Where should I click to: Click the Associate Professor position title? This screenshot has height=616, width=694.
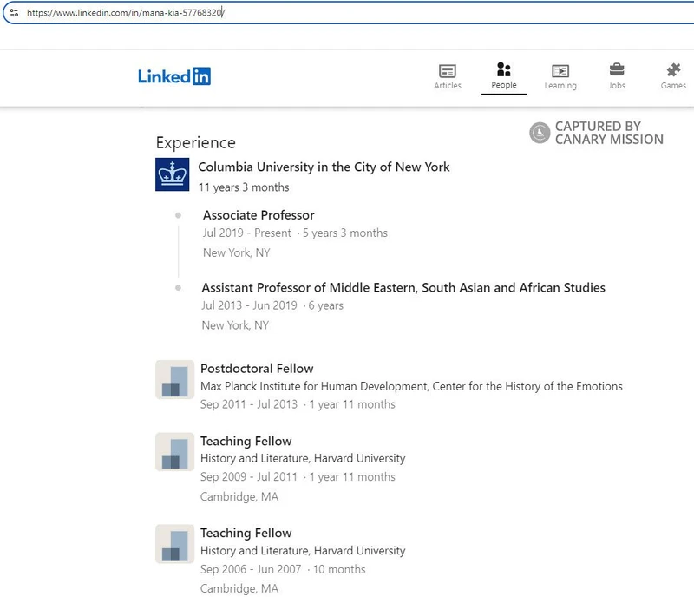258,214
